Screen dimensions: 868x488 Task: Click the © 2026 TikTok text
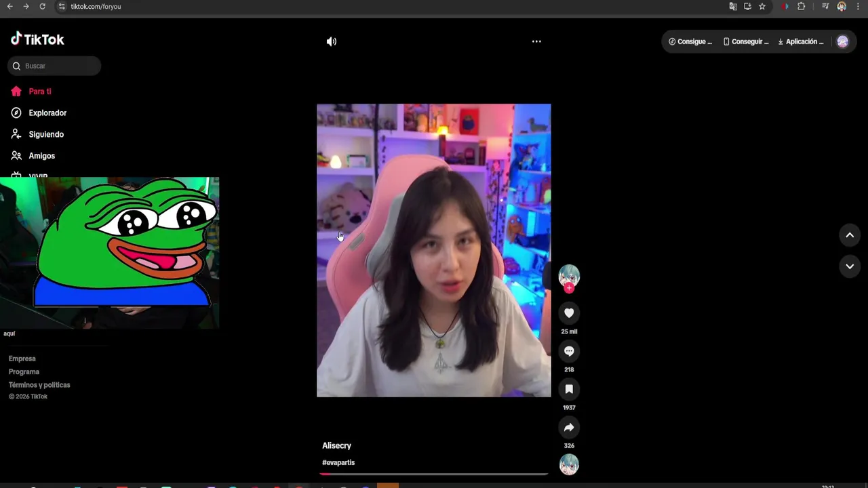(28, 396)
